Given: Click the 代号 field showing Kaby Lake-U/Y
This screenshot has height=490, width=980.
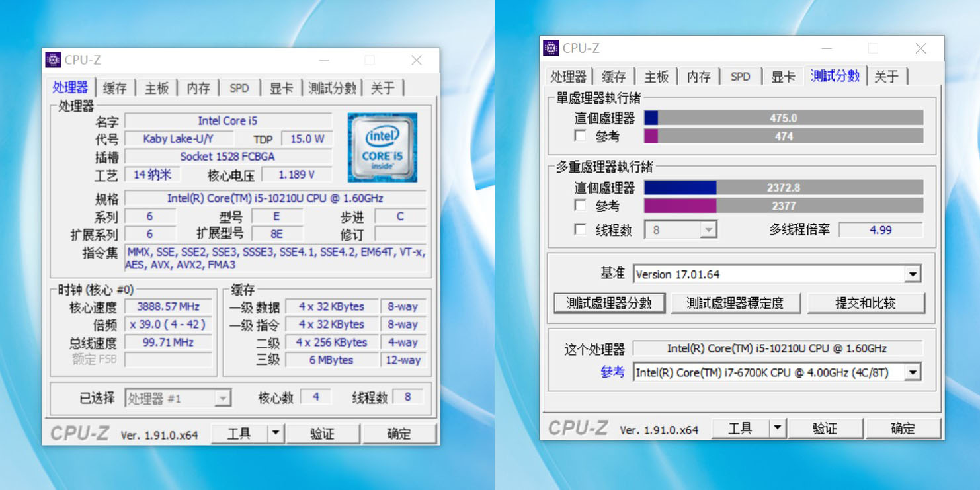Looking at the screenshot, I should [179, 139].
